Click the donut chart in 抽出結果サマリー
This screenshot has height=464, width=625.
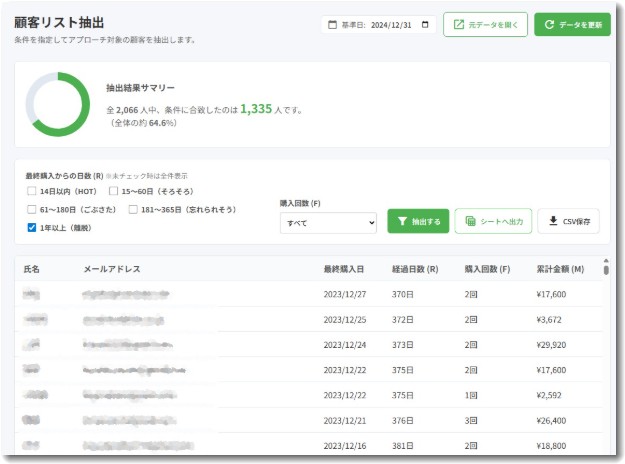pos(58,104)
